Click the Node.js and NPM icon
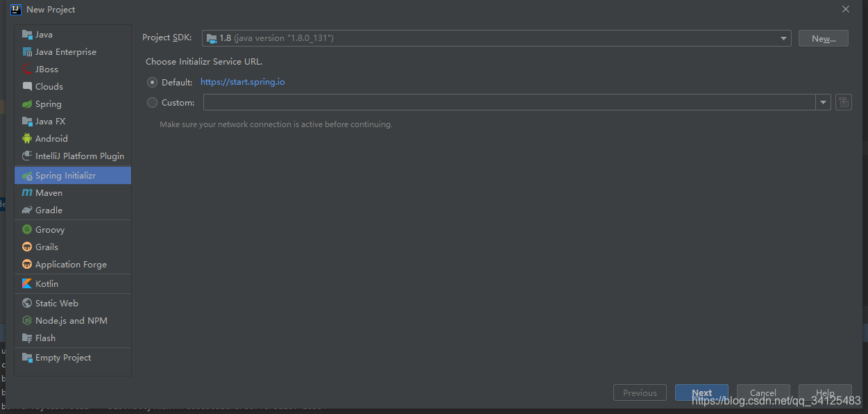Image resolution: width=868 pixels, height=414 pixels. (x=27, y=321)
